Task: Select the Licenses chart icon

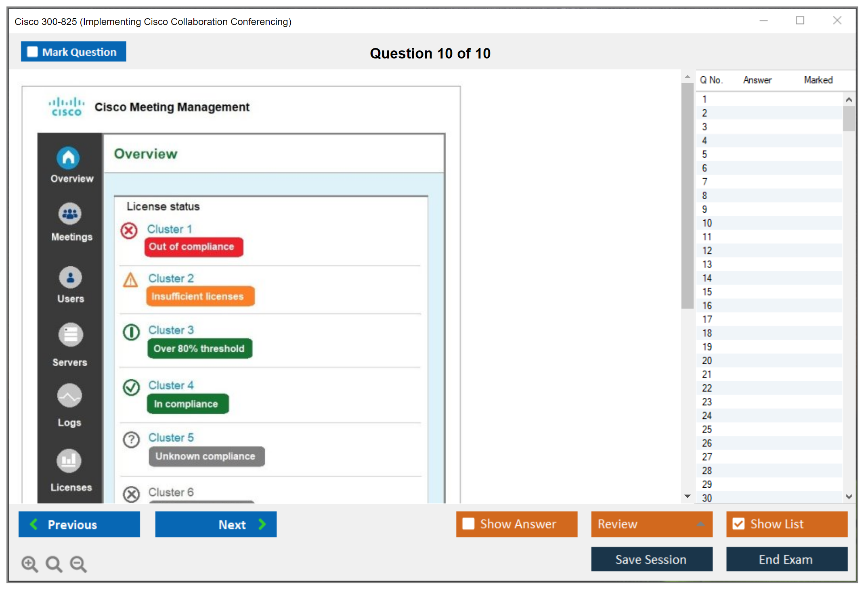Action: pos(69,460)
